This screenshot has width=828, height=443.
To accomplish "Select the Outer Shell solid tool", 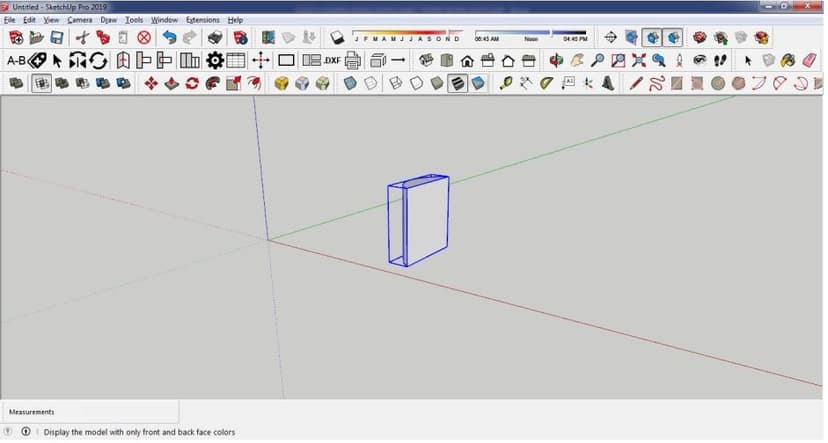I will click(16, 83).
